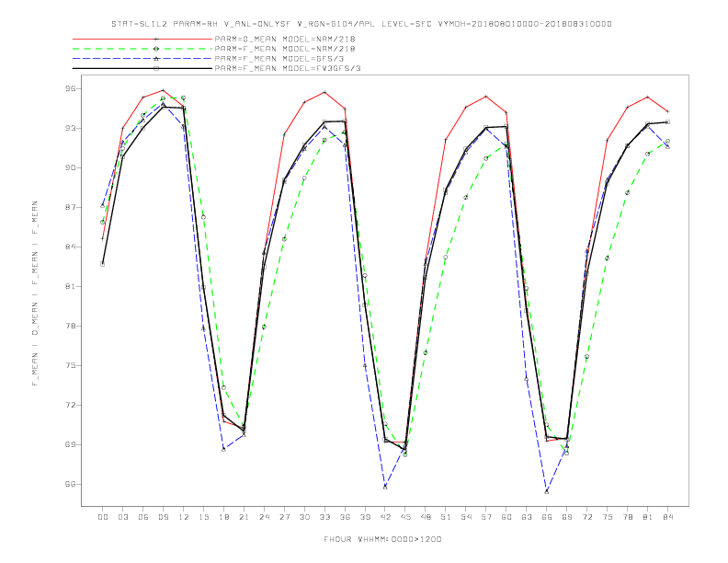The height and width of the screenshot is (563, 728).
Task: Click y-axis tick value 72
Action: [x=70, y=405]
